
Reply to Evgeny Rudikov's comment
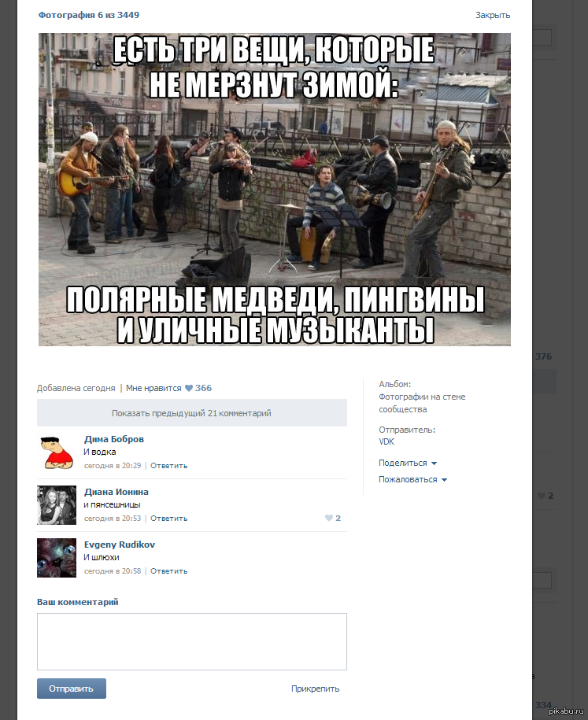(x=168, y=571)
